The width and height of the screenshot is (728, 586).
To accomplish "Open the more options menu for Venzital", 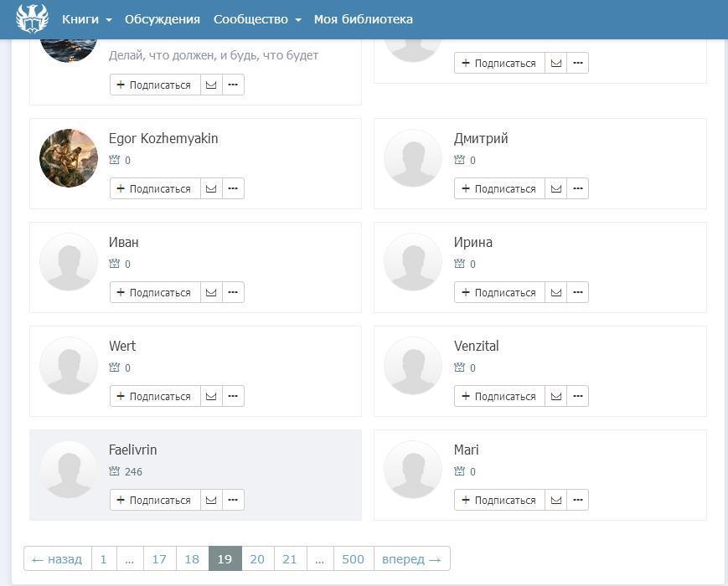I will click(x=578, y=397).
